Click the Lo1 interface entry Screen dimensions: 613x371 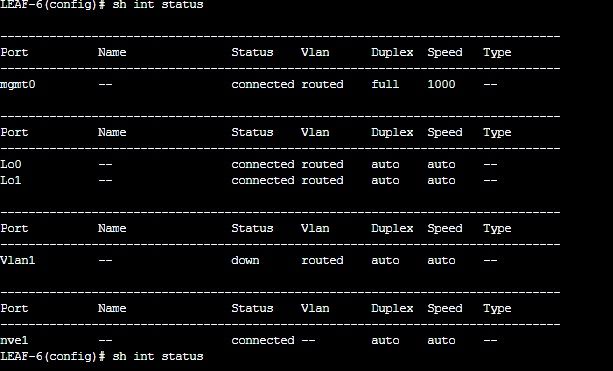[11, 180]
